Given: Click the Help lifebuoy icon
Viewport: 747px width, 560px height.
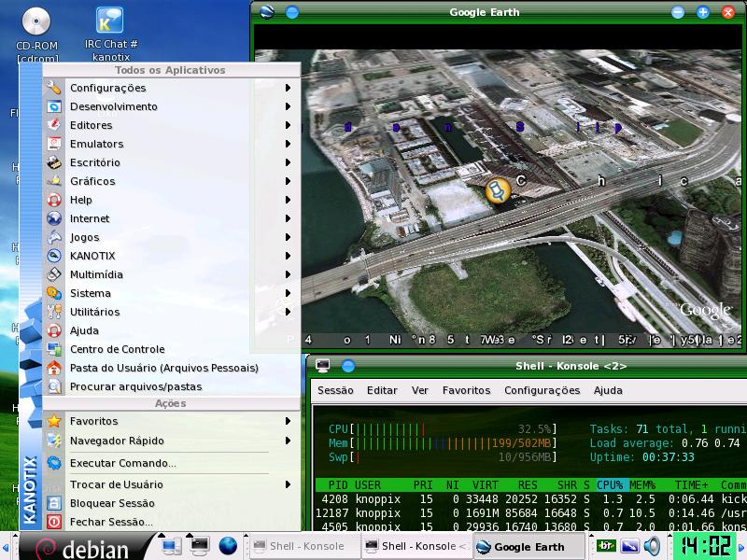Looking at the screenshot, I should tap(54, 200).
